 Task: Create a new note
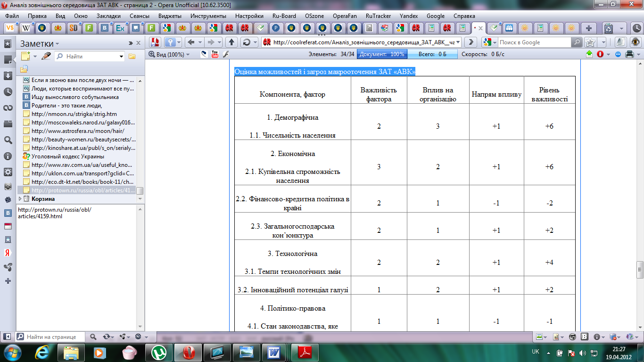click(25, 56)
